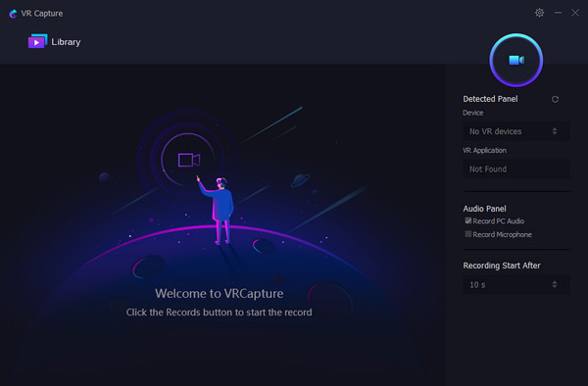Click the Device label
Screen dimensions: 588x386
473,113
